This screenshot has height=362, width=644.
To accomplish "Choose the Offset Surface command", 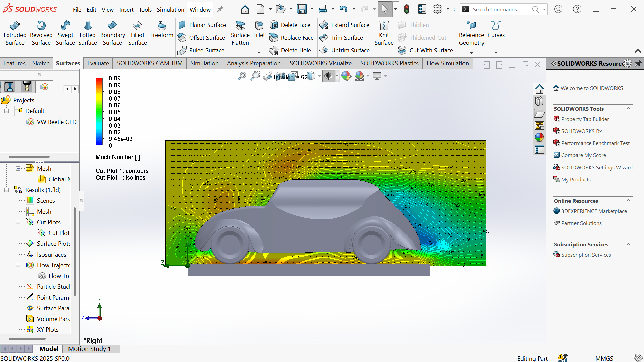I will point(201,38).
